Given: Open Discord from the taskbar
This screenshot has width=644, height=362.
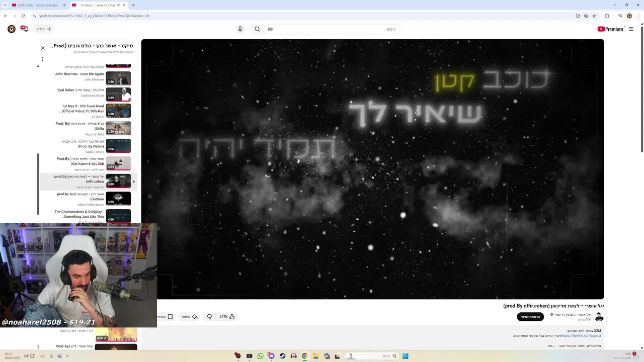Looking at the screenshot, I should coord(271,356).
